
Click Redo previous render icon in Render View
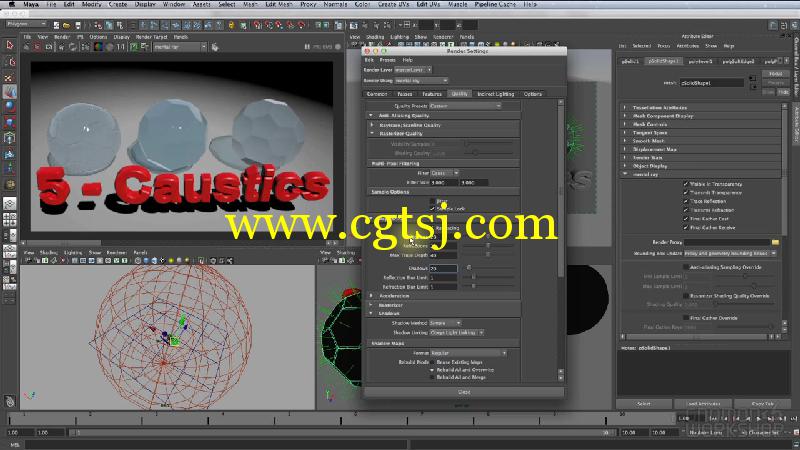[x=27, y=47]
